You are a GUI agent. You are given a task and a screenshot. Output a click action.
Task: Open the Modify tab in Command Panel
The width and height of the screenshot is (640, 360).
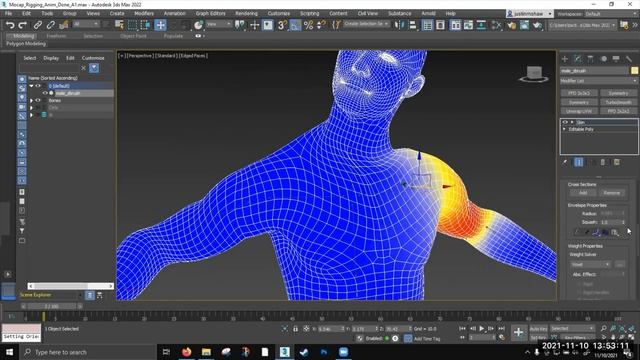578,59
